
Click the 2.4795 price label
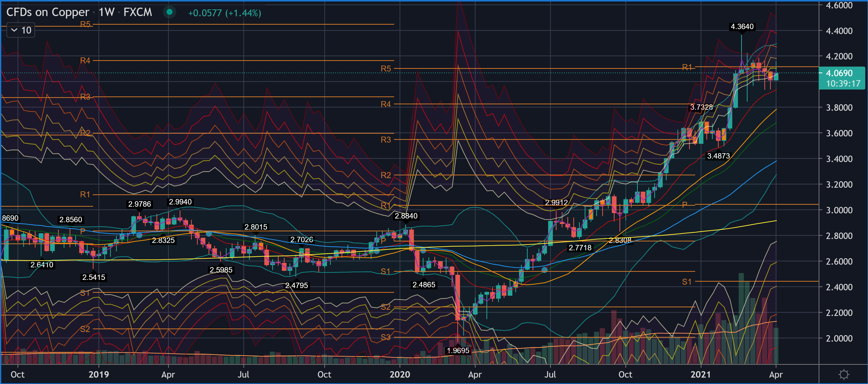click(296, 286)
